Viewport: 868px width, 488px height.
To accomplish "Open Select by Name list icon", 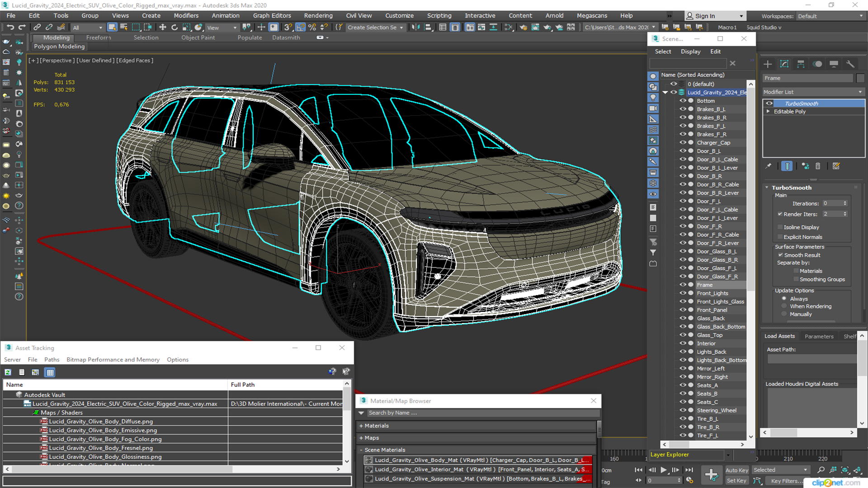I will (x=124, y=28).
